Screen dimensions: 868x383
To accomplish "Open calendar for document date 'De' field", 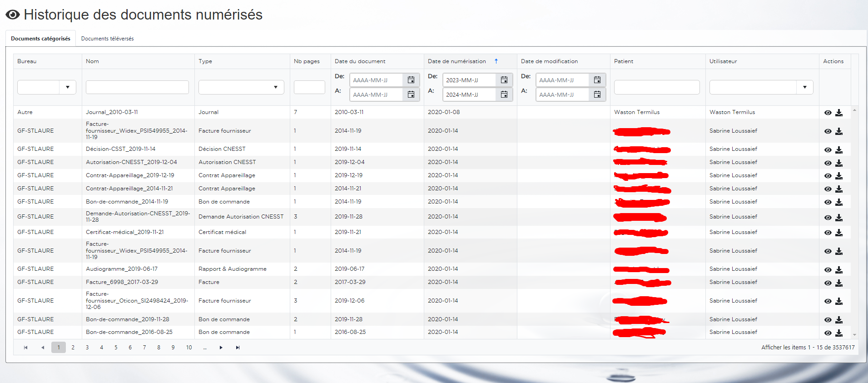I will [x=411, y=80].
